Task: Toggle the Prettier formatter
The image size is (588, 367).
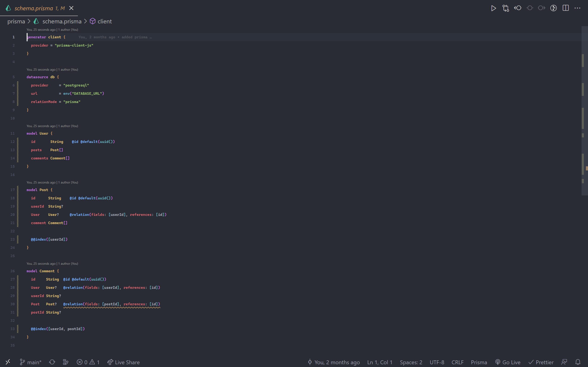Action: click(541, 362)
